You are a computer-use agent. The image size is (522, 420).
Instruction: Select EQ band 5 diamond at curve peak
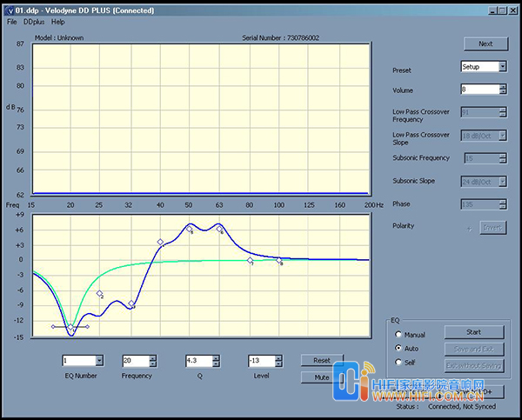pyautogui.click(x=189, y=229)
